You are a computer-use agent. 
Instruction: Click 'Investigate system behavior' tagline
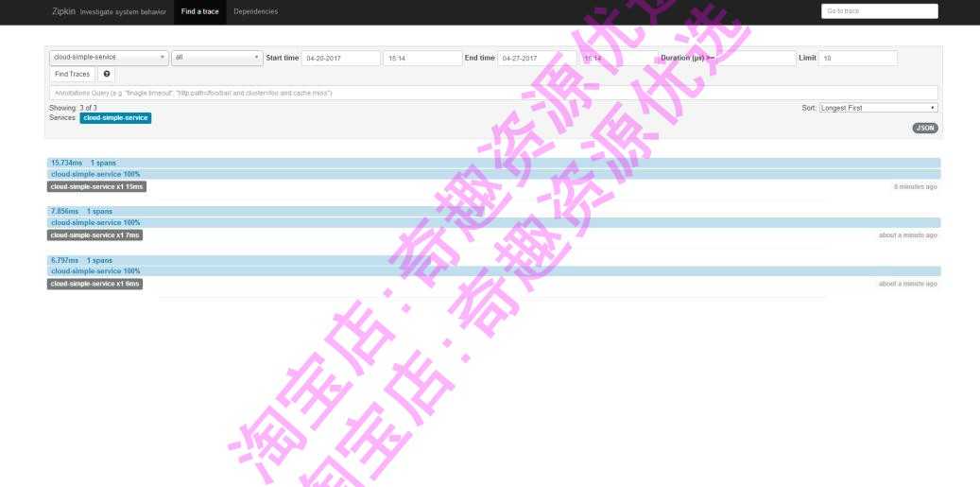point(123,12)
